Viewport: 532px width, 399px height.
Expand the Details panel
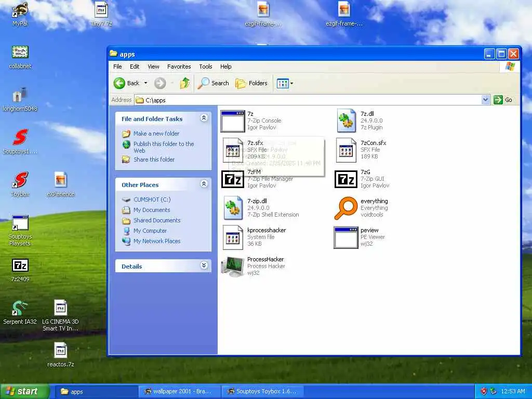(204, 265)
